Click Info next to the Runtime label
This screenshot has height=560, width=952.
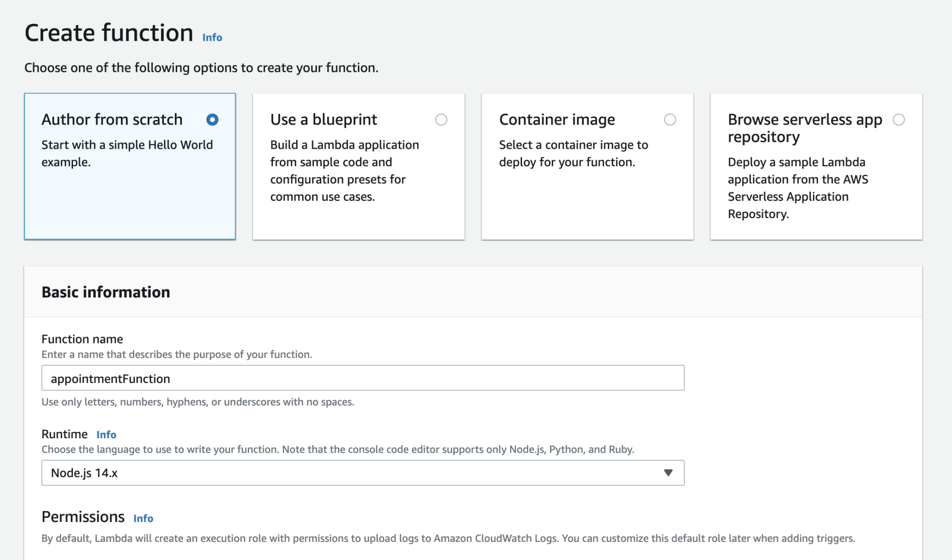pyautogui.click(x=106, y=435)
